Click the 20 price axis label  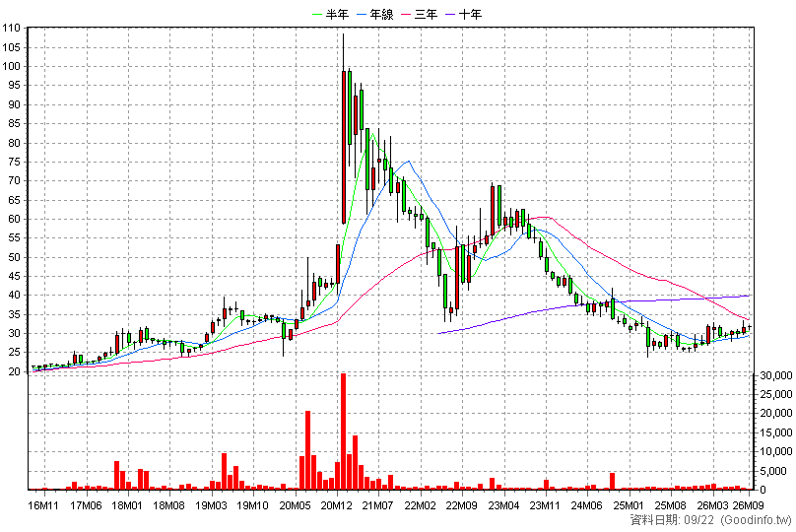click(x=14, y=371)
